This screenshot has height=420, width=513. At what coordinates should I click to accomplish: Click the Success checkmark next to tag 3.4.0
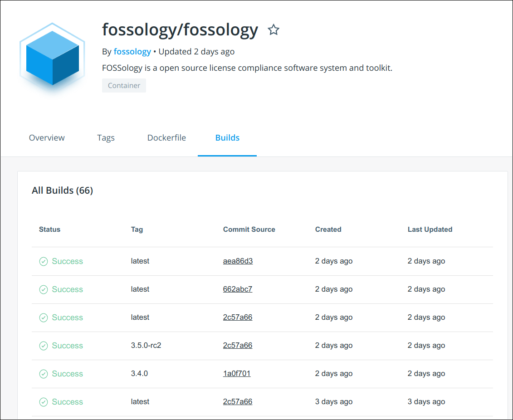coord(44,373)
